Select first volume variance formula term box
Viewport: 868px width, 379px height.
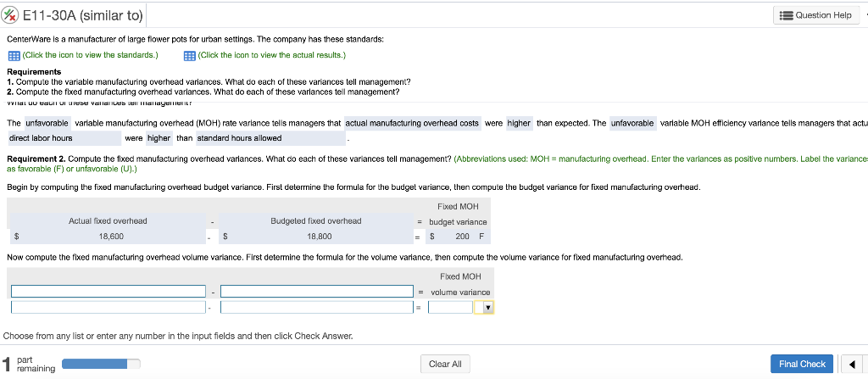[108, 291]
